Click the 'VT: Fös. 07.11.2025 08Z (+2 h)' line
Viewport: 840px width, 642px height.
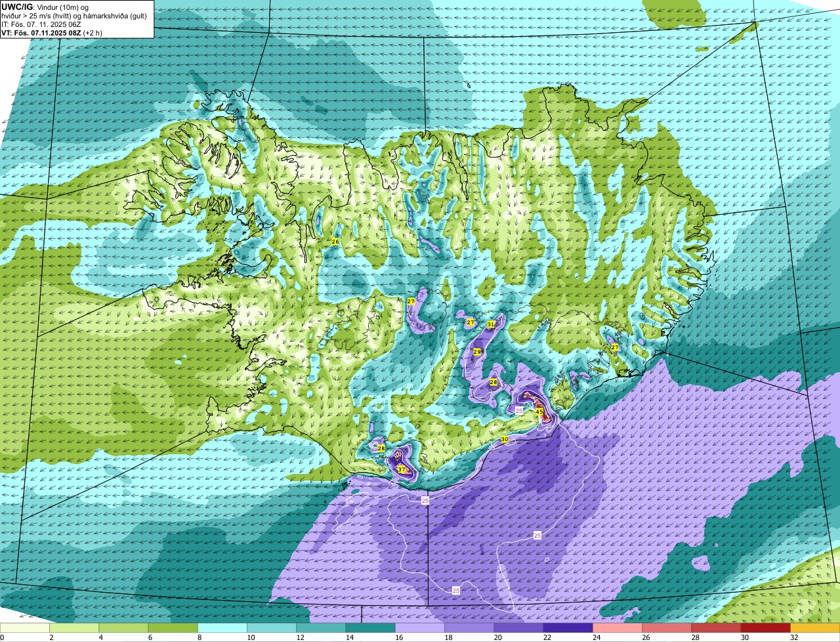(52, 33)
